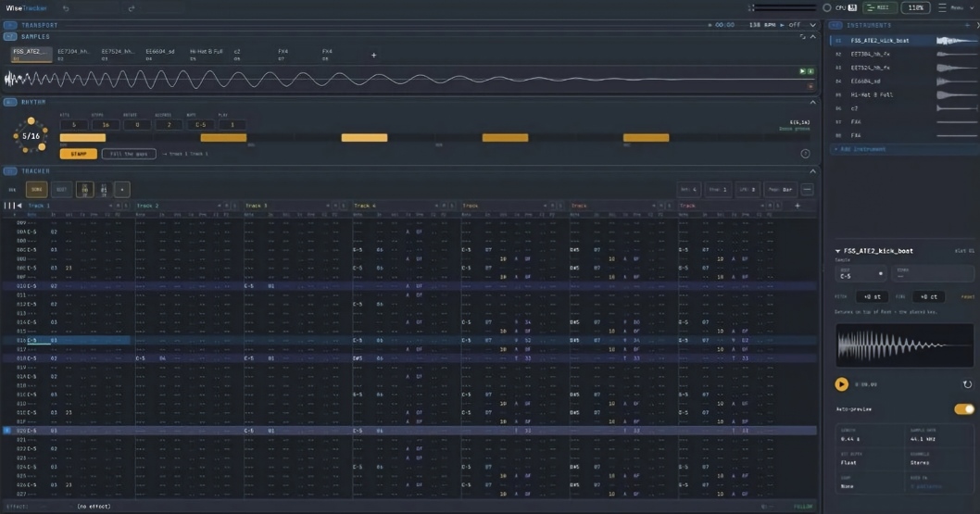The height and width of the screenshot is (514, 980).
Task: Select the EE7304_hh sample tab
Action: pos(74,55)
